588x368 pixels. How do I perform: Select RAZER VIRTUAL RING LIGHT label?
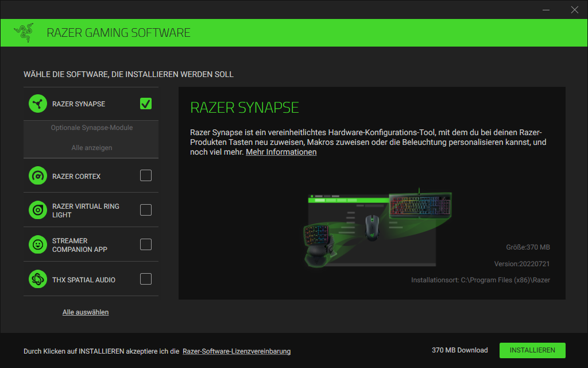click(x=86, y=210)
